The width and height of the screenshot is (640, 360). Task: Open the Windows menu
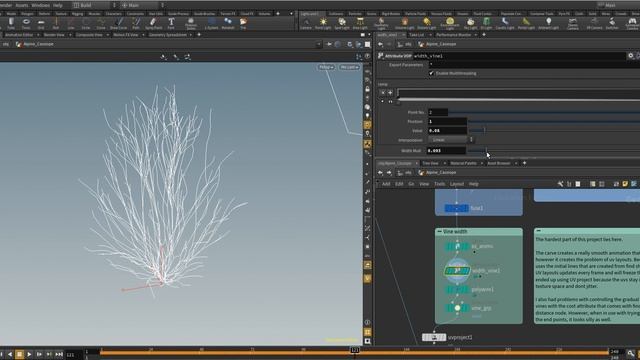coord(40,5)
